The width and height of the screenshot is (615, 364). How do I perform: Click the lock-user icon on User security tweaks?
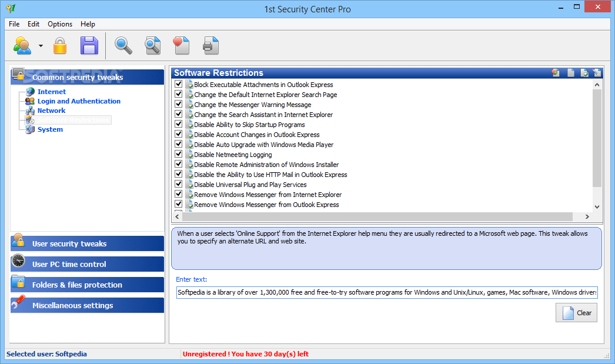pyautogui.click(x=18, y=240)
